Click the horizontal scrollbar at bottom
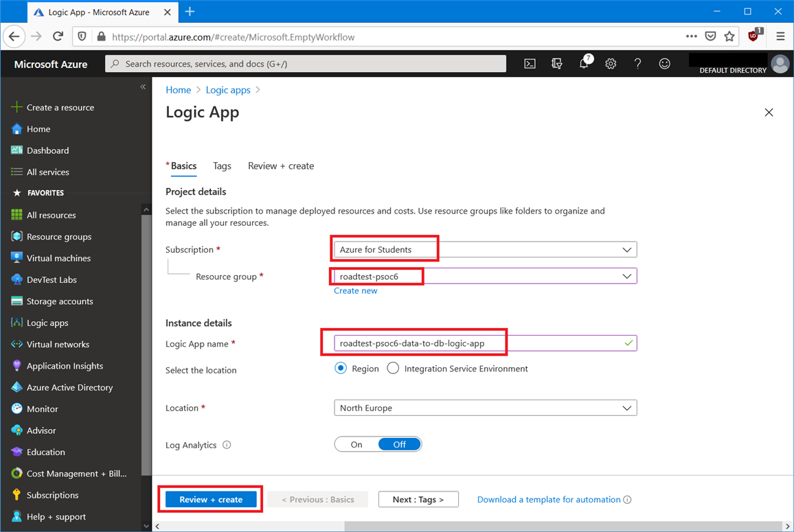794x532 pixels. click(x=467, y=526)
